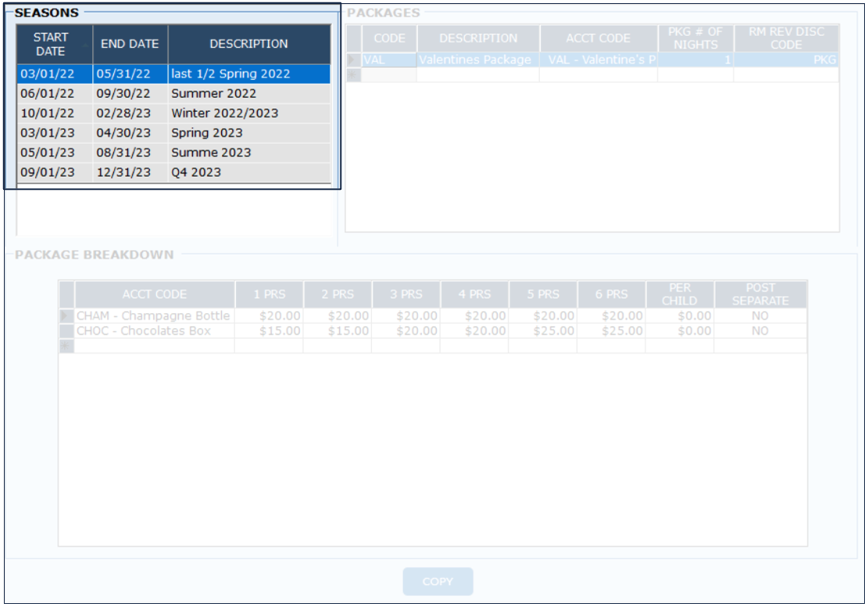Click the Valentines Package description cell
The image size is (868, 607).
[x=475, y=60]
